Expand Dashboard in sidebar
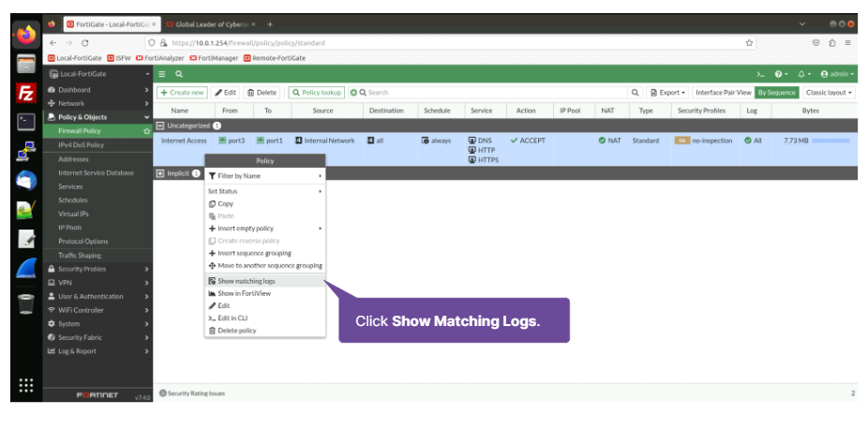868x430 pixels. point(97,90)
